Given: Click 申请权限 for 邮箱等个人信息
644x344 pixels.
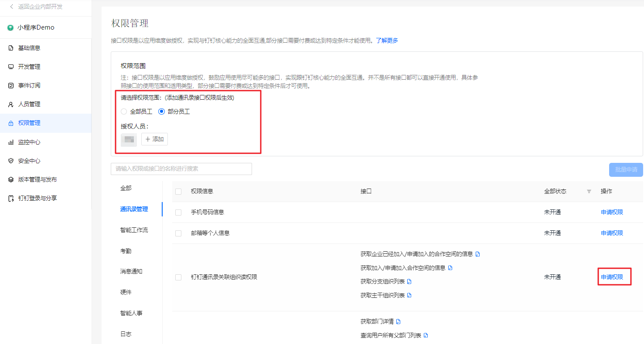Looking at the screenshot, I should 612,233.
